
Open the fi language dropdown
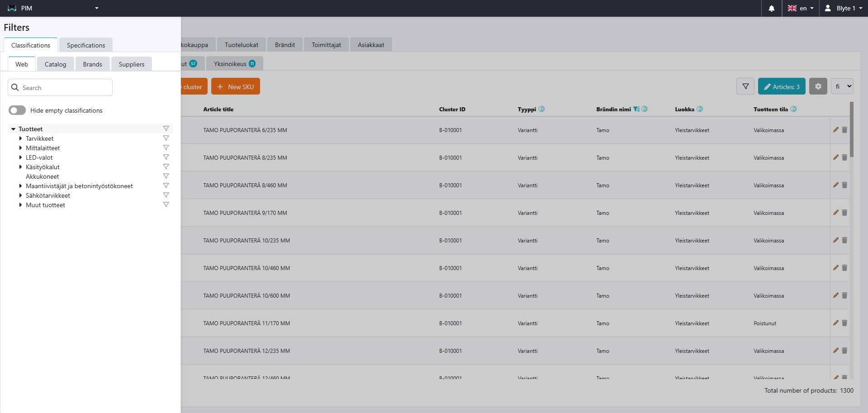842,86
